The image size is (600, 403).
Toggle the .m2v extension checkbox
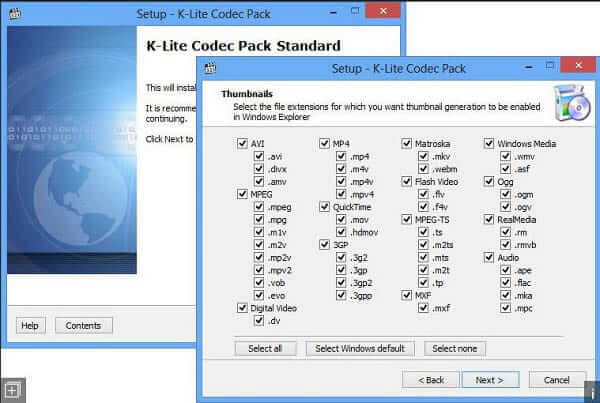[x=259, y=245]
